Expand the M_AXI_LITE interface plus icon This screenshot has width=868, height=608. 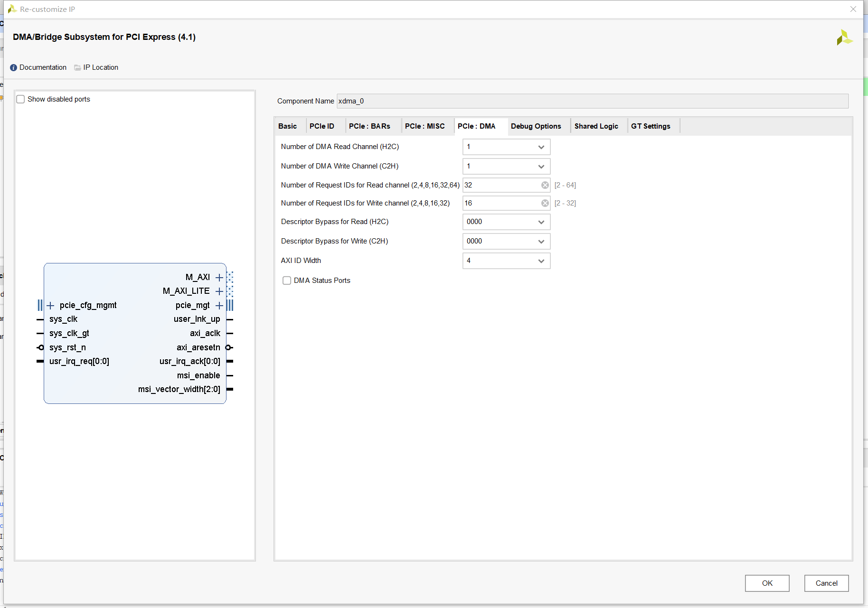click(x=219, y=291)
